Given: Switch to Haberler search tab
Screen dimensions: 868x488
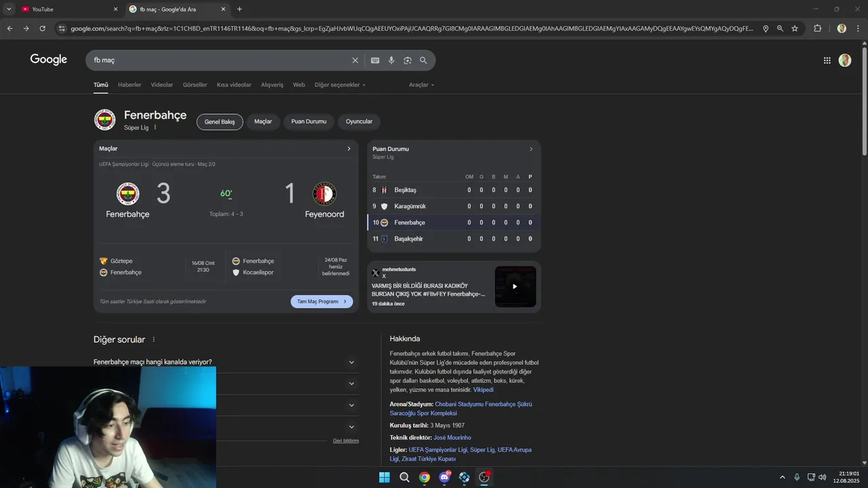Looking at the screenshot, I should 130,85.
